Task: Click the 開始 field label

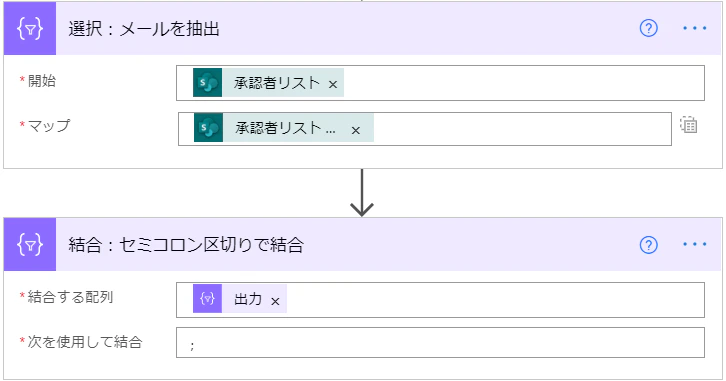Action: pos(42,81)
